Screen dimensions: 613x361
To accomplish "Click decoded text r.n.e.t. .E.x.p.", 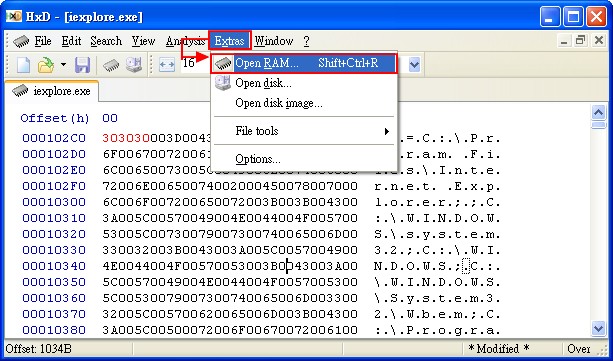I will (437, 187).
